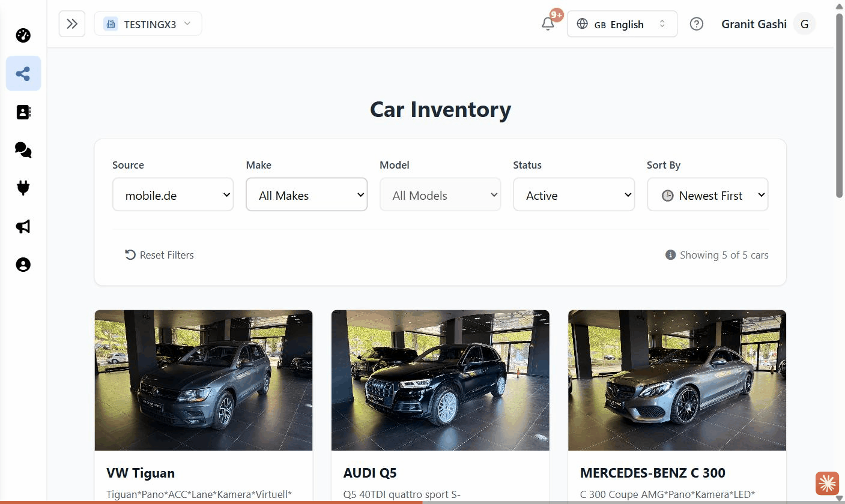Click the Car Inventory heading

(440, 109)
